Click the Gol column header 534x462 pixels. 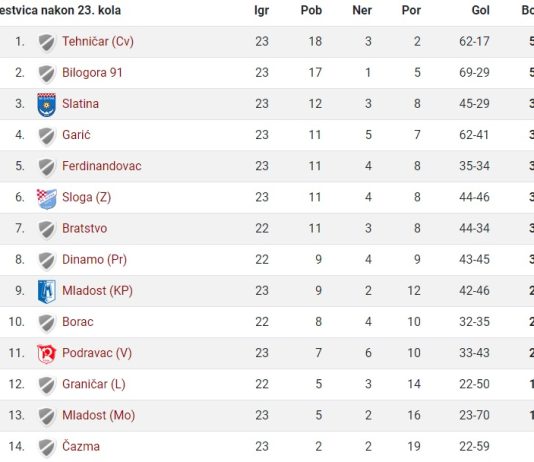tap(481, 10)
